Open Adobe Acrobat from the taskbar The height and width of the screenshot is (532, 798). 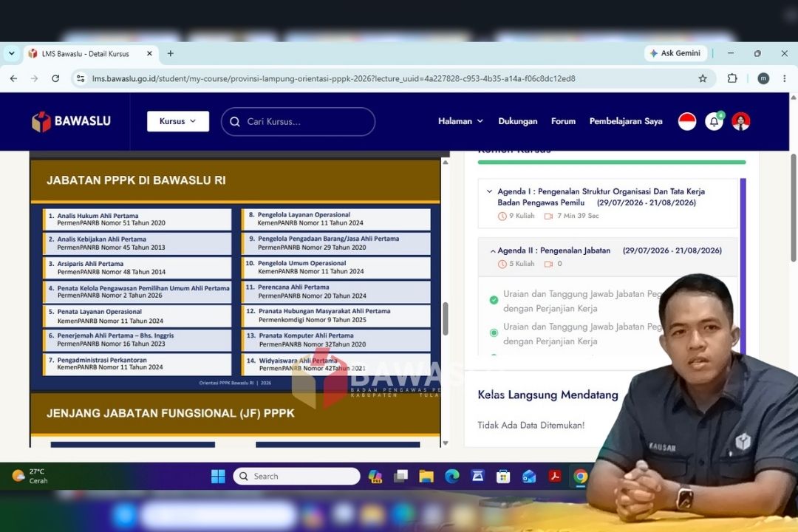tap(555, 476)
